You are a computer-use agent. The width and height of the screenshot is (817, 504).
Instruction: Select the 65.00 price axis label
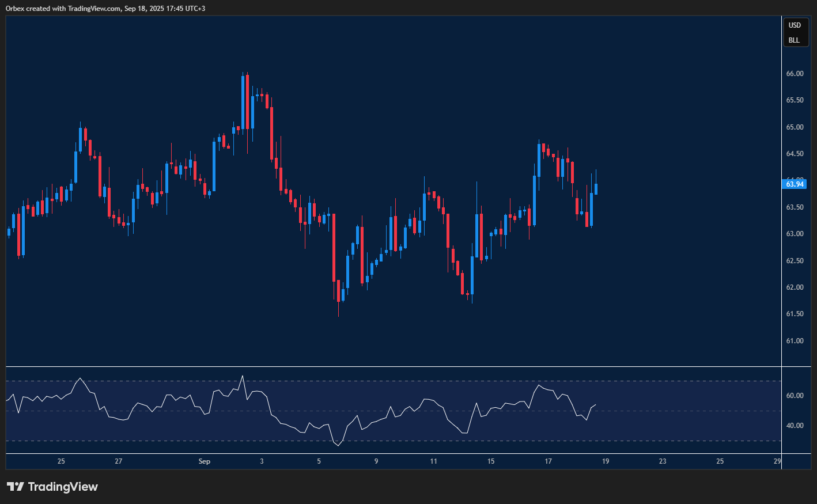tap(795, 127)
